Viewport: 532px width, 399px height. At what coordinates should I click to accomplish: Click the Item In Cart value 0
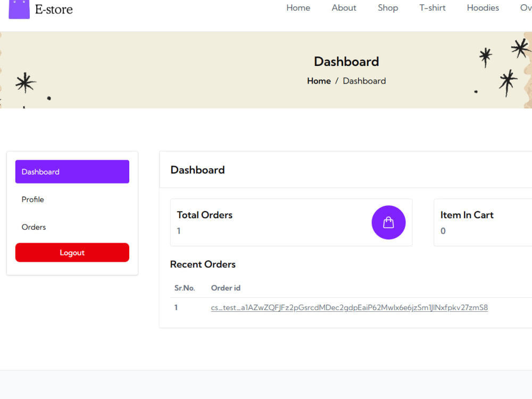click(x=443, y=231)
